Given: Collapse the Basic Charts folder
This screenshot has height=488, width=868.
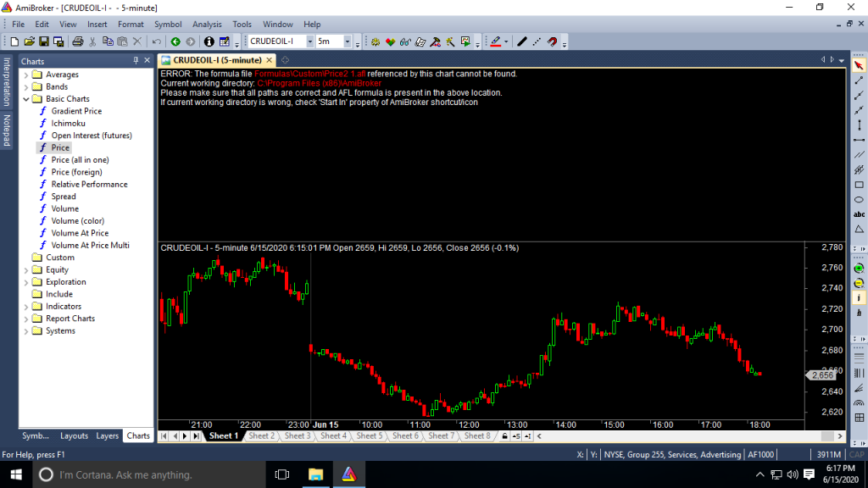Looking at the screenshot, I should point(26,99).
